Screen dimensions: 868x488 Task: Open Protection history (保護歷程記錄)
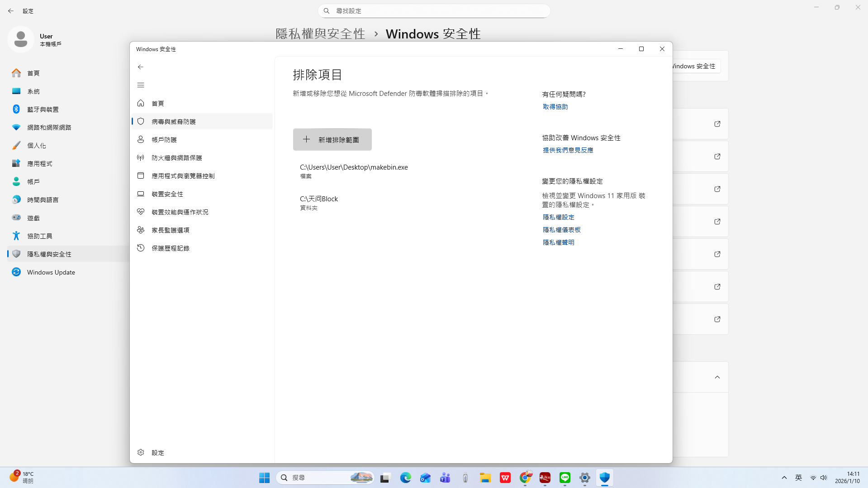click(x=202, y=248)
